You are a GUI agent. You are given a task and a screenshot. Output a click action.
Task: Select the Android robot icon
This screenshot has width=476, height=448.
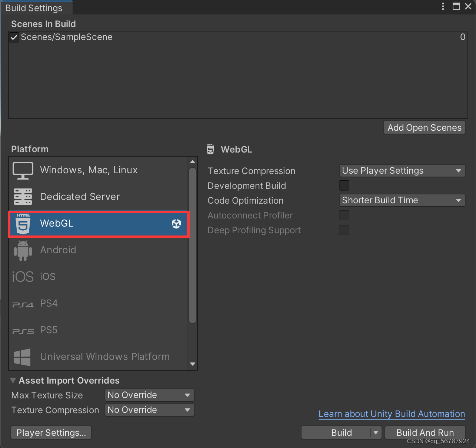point(23,250)
